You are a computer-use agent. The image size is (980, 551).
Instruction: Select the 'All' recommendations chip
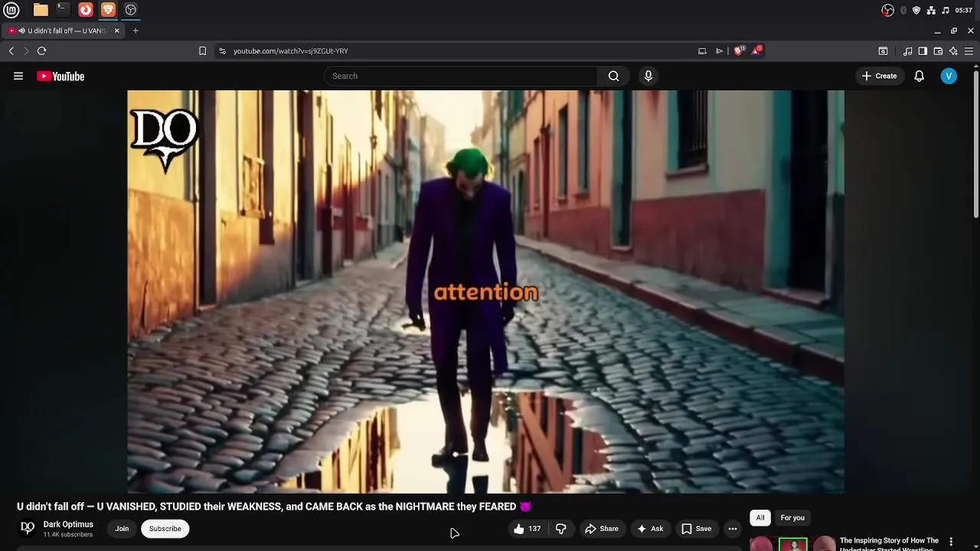coord(760,518)
